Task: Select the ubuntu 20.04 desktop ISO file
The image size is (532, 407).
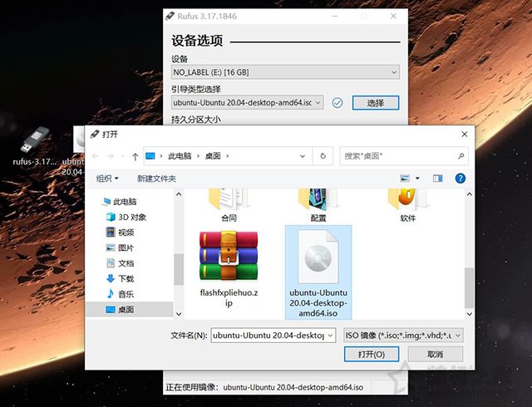Action: click(318, 273)
